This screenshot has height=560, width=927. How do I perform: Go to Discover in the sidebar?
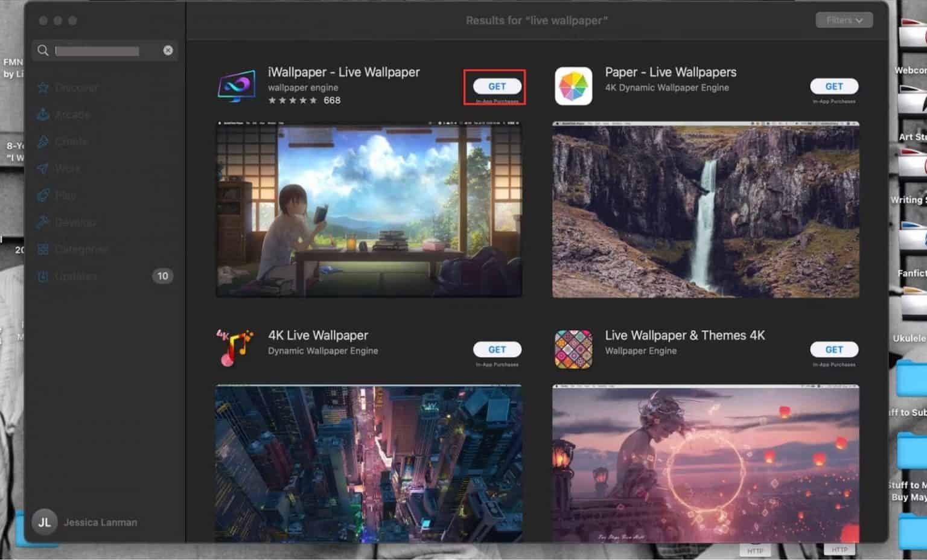click(x=75, y=87)
